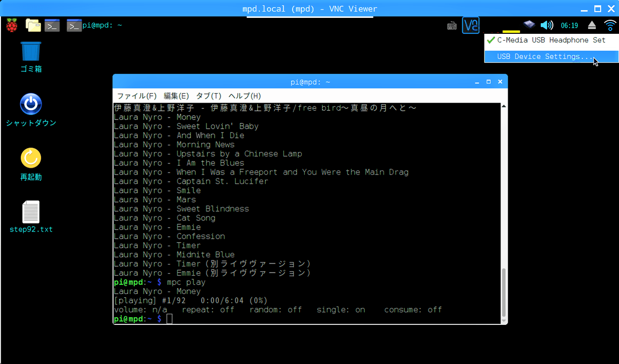Click the line Laura Nyro - Mars
This screenshot has height=364, width=619.
(155, 200)
